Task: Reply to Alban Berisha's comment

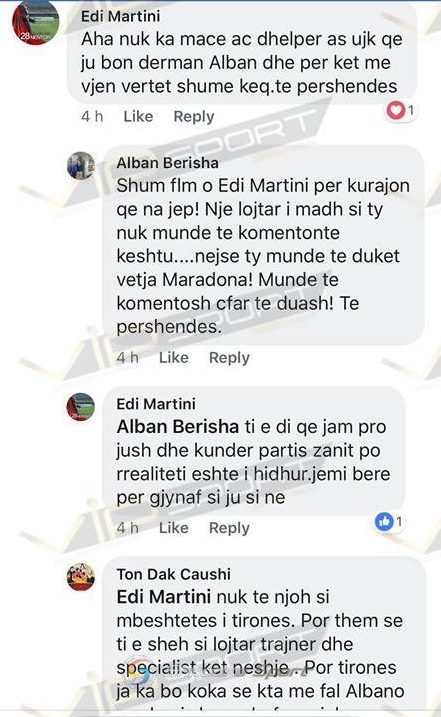Action: point(229,358)
